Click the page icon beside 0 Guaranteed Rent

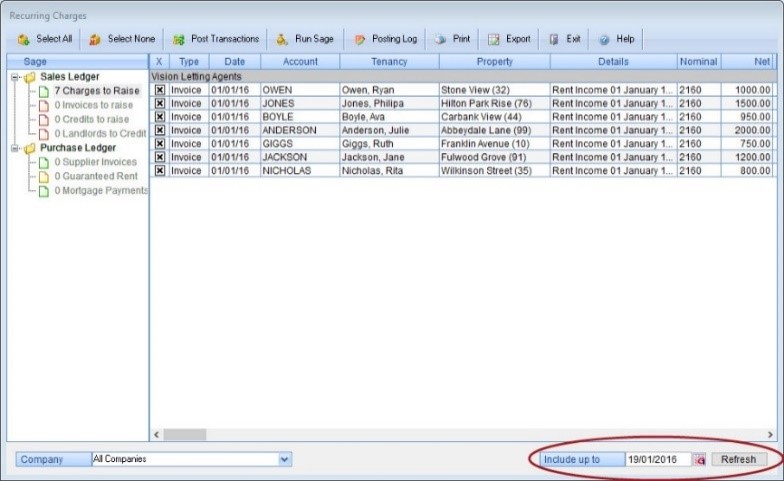44,177
